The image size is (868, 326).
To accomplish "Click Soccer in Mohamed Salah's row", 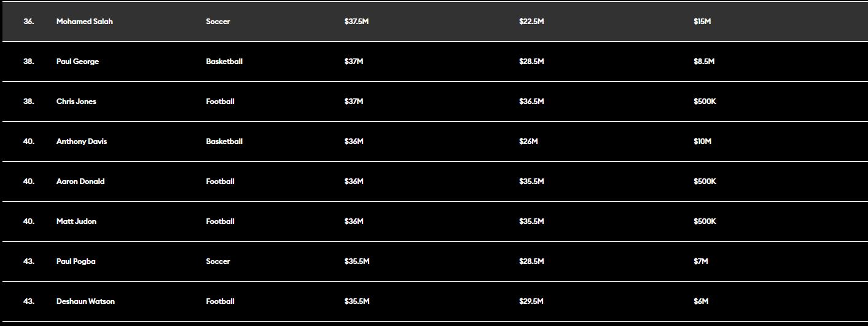I will (x=218, y=22).
